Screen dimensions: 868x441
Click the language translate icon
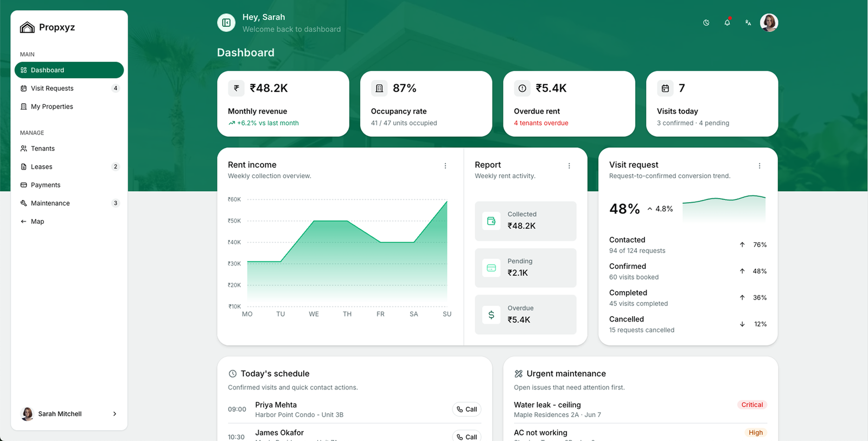(x=748, y=23)
